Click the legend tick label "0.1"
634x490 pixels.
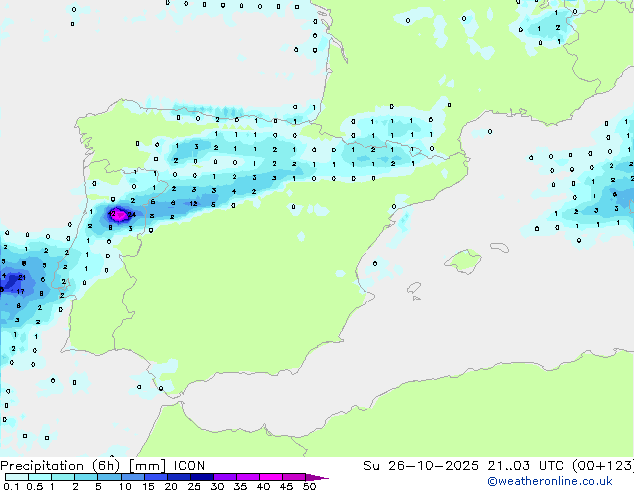tap(11, 486)
